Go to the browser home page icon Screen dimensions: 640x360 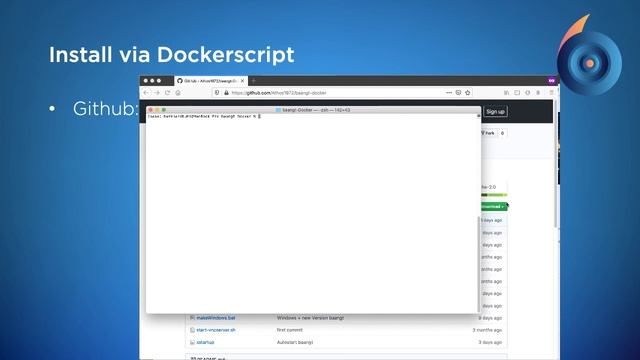(x=178, y=93)
